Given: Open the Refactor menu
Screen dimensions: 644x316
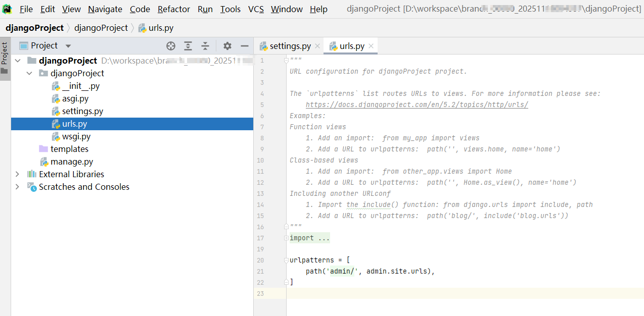Looking at the screenshot, I should click(x=174, y=9).
